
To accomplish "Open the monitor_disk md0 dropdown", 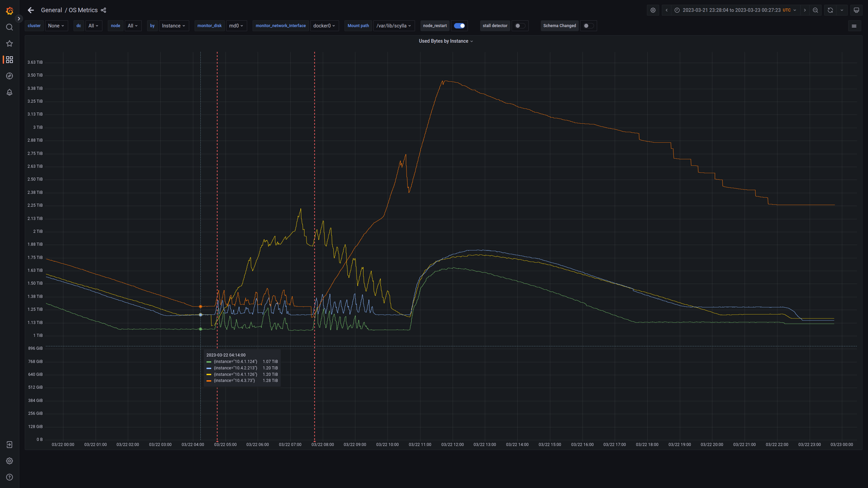I will 236,26.
